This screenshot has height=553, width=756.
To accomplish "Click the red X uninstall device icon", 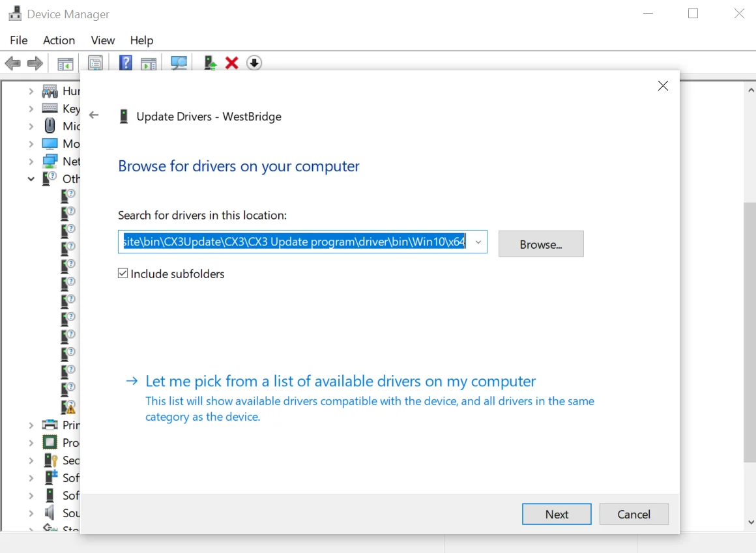I will click(232, 63).
